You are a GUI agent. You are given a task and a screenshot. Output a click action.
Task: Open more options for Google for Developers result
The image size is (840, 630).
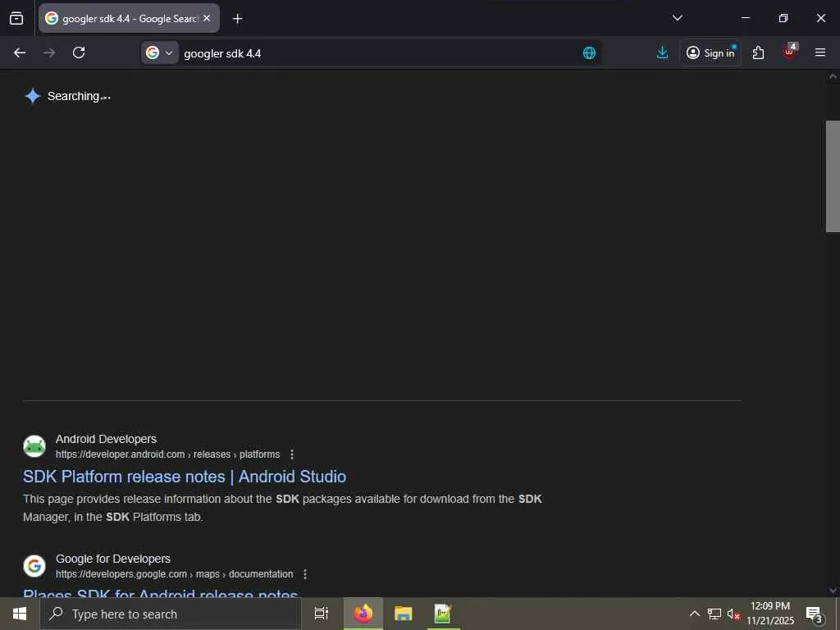305,574
